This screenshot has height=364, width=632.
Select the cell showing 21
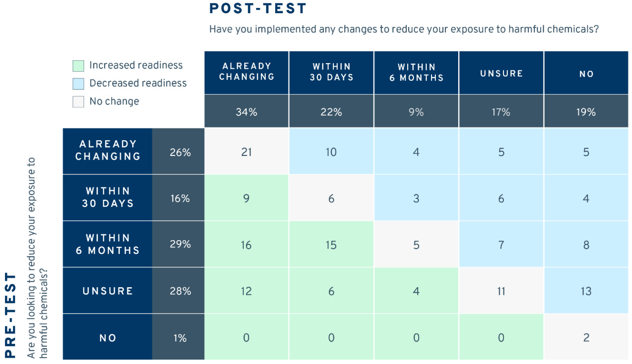point(247,151)
